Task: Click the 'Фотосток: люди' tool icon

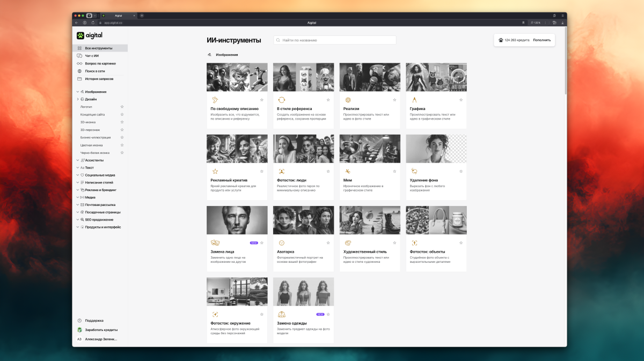Action: click(x=281, y=171)
